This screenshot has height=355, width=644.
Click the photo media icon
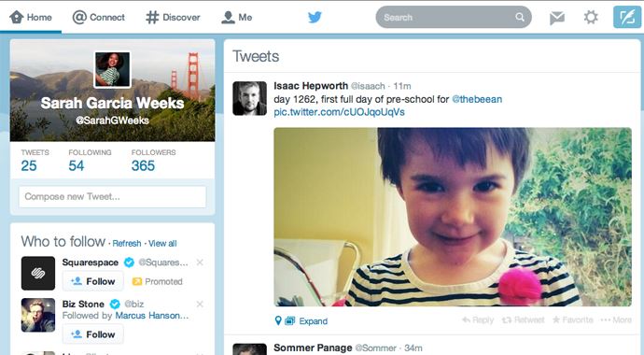tap(290, 320)
